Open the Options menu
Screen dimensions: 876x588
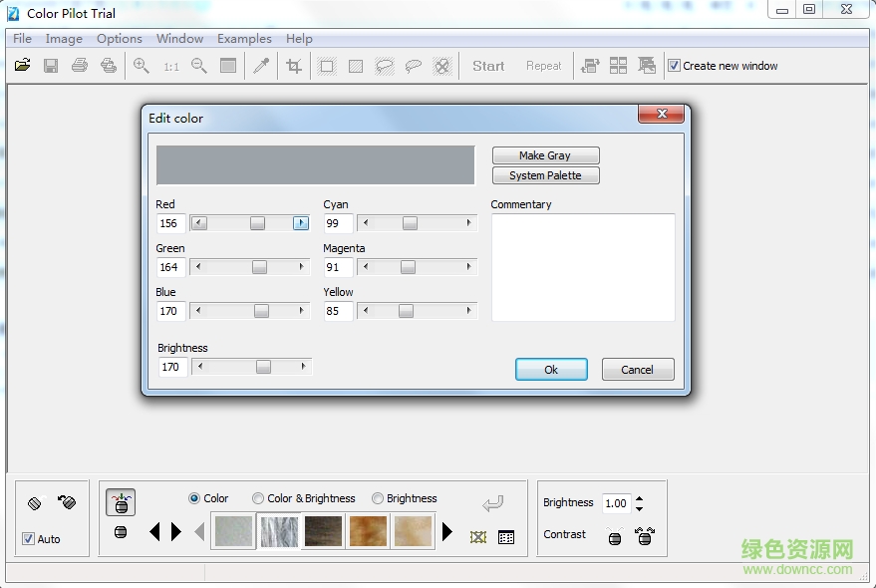tap(119, 39)
